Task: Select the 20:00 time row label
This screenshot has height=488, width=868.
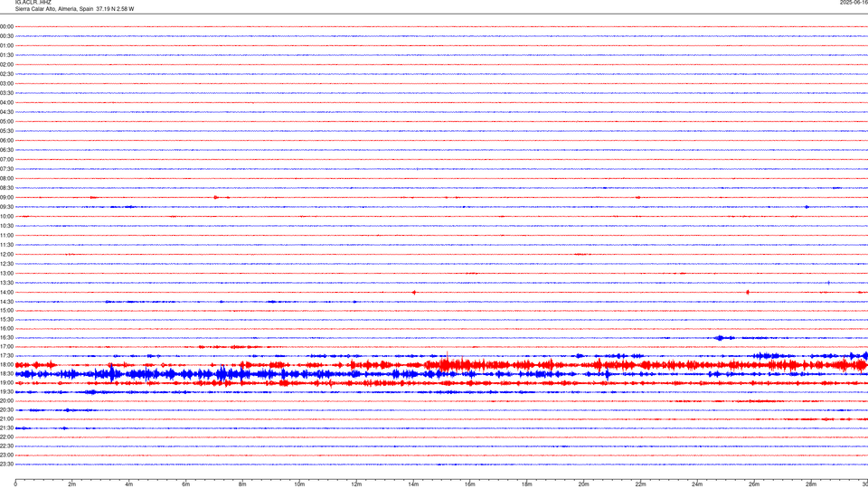Action: [x=6, y=400]
